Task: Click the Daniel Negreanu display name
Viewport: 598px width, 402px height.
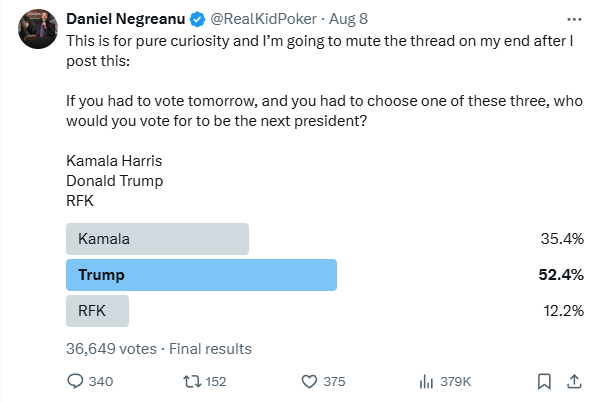Action: point(126,19)
